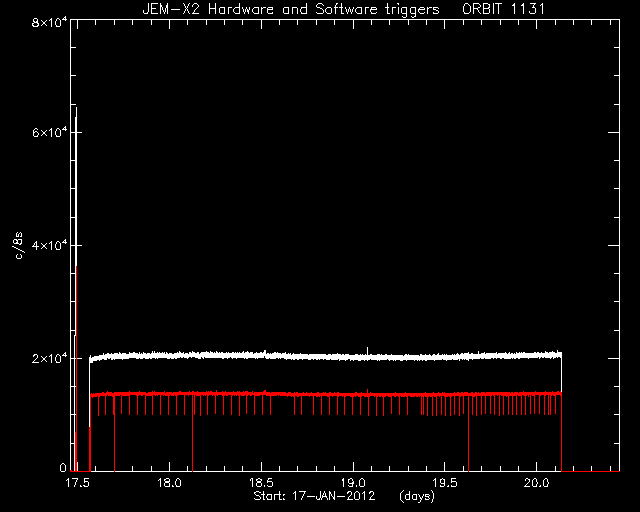Click the small white spike near 19.1
This screenshot has height=512, width=640.
click(367, 352)
